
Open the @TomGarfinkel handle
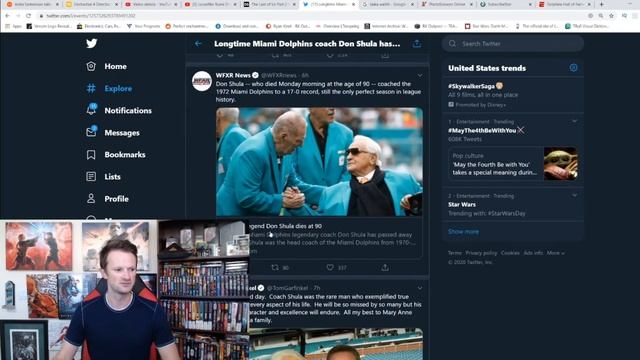click(x=287, y=288)
